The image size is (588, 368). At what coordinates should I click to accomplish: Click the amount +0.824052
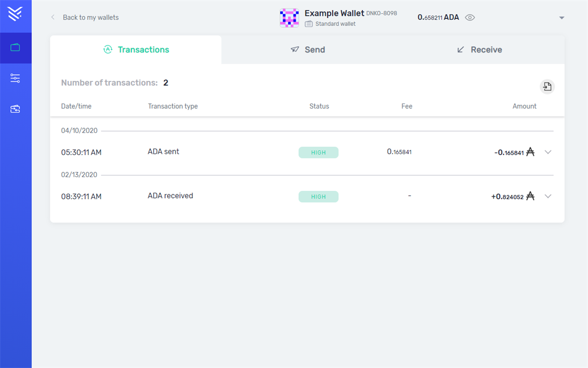coord(508,197)
